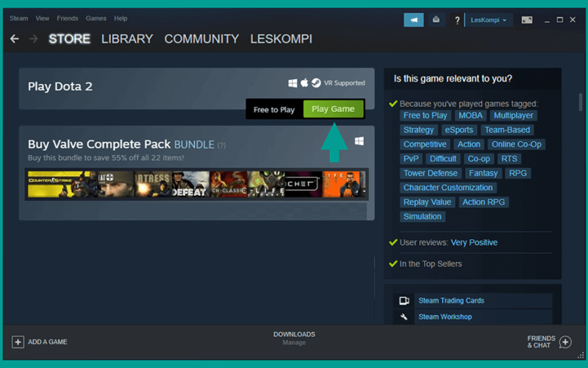
Task: Click the Day of Defeat bundle thumbnail
Action: [x=191, y=185]
